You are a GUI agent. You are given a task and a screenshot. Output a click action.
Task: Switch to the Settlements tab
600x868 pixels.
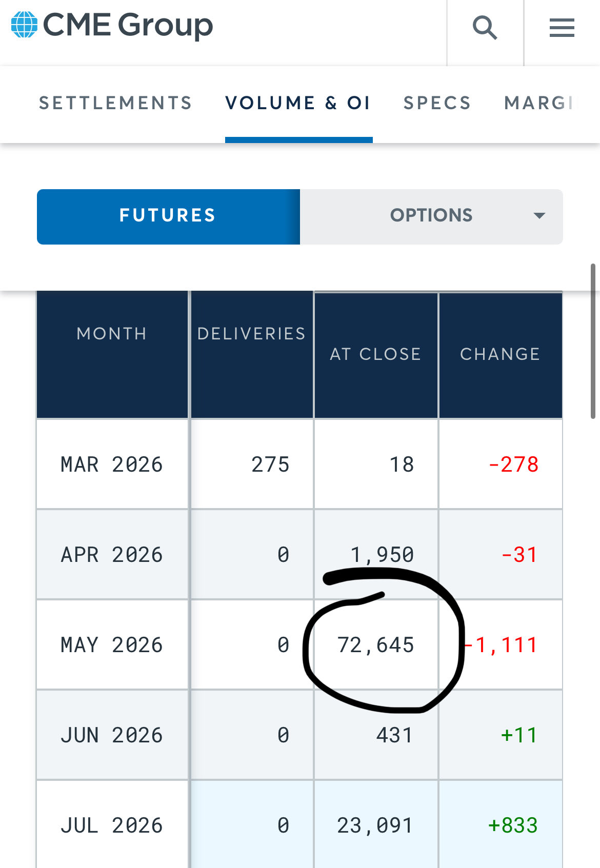coord(115,103)
